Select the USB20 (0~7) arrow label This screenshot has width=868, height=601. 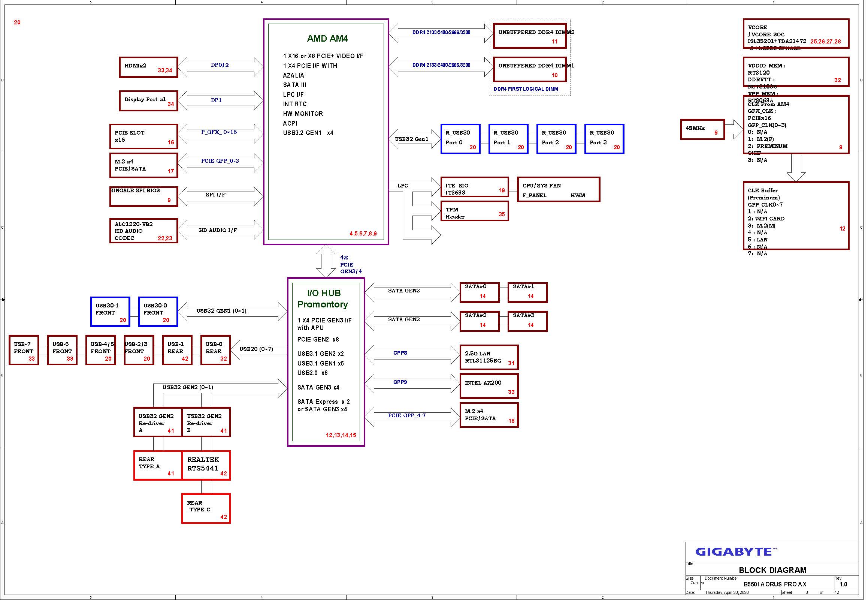tap(256, 349)
